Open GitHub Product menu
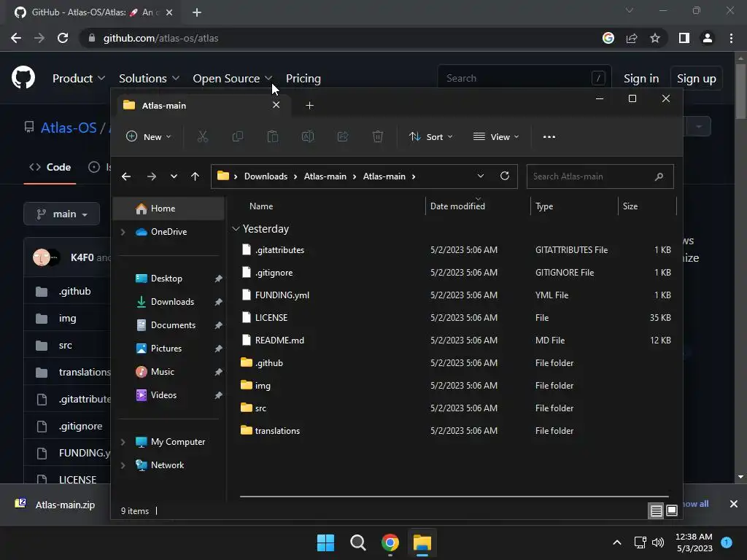The width and height of the screenshot is (747, 560). [79, 79]
